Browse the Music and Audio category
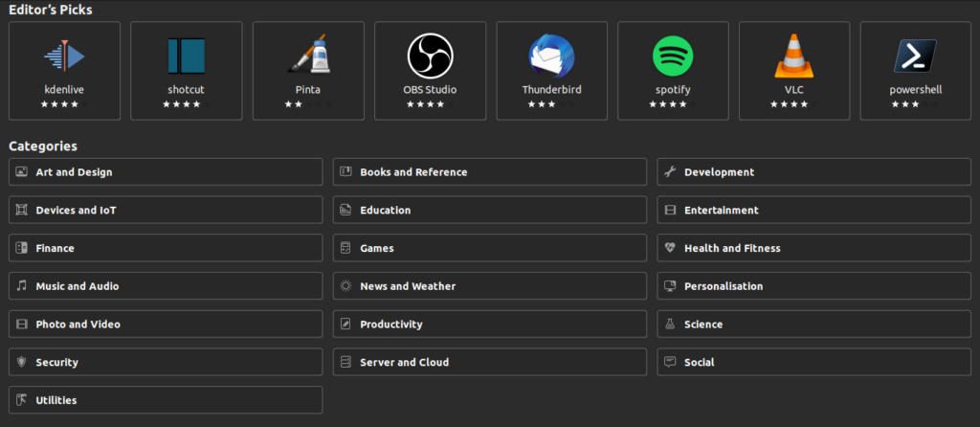Screen dimensions: 980x427 click(166, 286)
